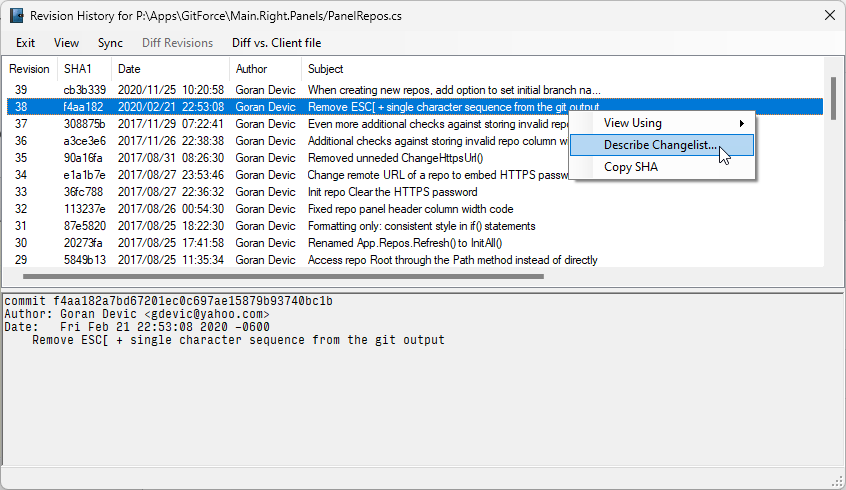Screen dimensions: 846x490
Task: Click the Author column header
Action: (251, 69)
